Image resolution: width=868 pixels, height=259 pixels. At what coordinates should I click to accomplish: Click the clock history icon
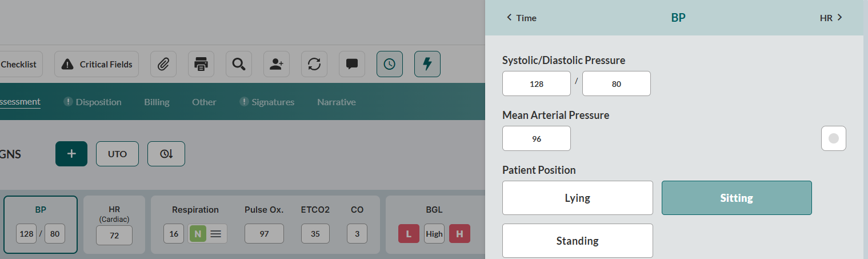(x=390, y=64)
